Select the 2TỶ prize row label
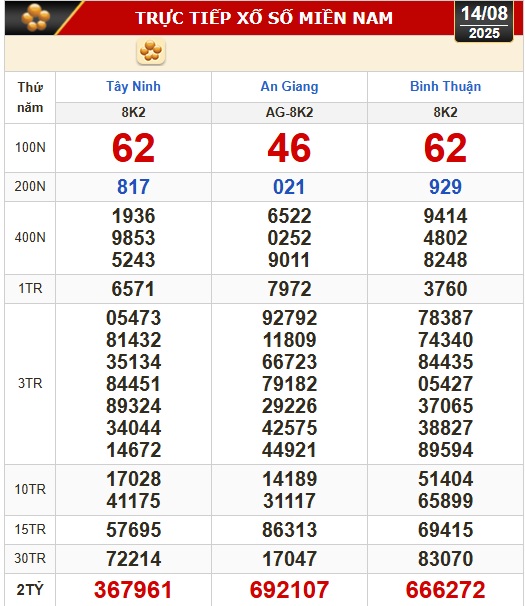This screenshot has height=606, width=525. [x=30, y=590]
